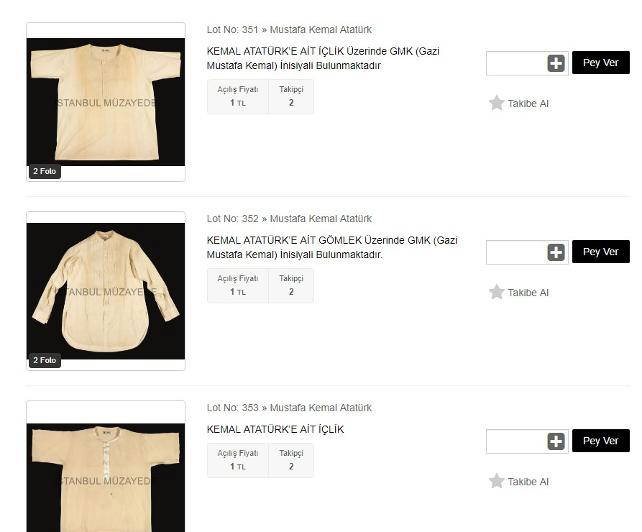Open the Lot 351 undershirt thumbnail
Image resolution: width=642 pixels, height=532 pixels.
pos(106,102)
